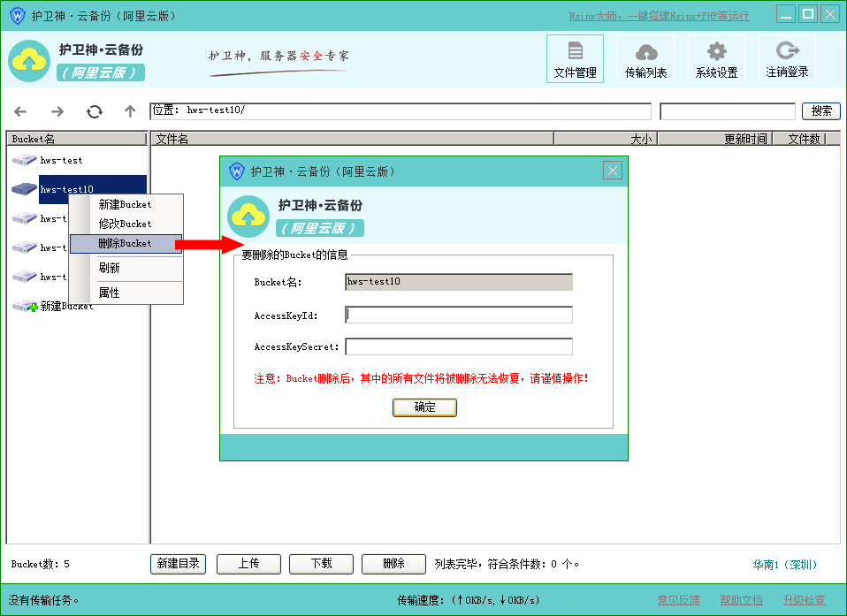The image size is (847, 616).
Task: Choose 修改Bucket from the context menu
Action: [x=125, y=224]
